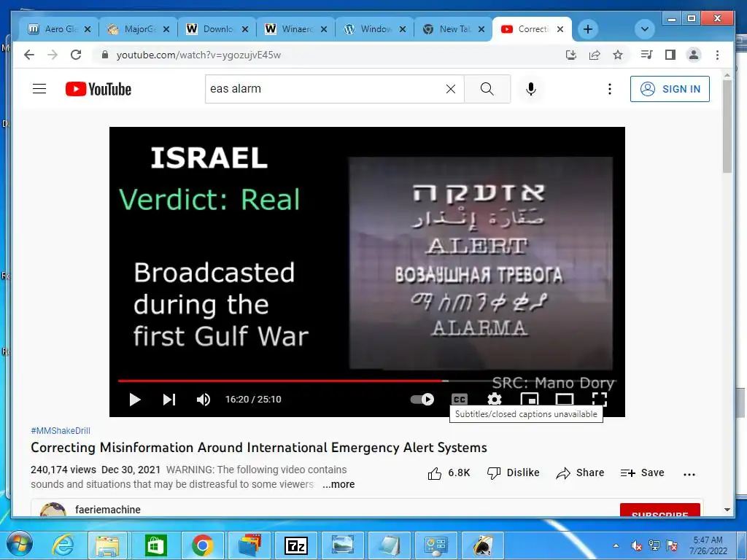Screen dimensions: 747x560
Task: Open Chrome media controls icon
Action: point(646,55)
